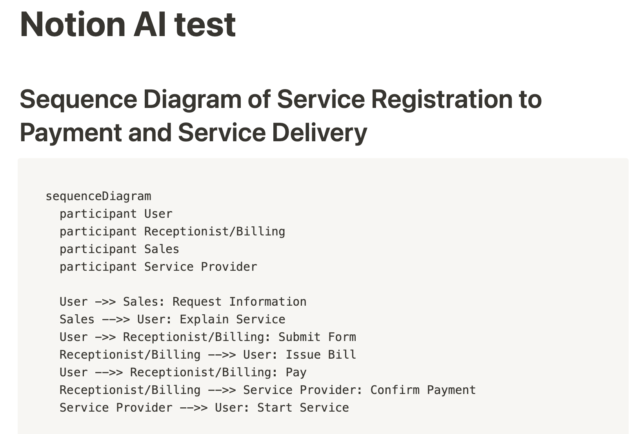Click the Notion AI test page title
Viewport: 640px width, 434px height.
[128, 25]
